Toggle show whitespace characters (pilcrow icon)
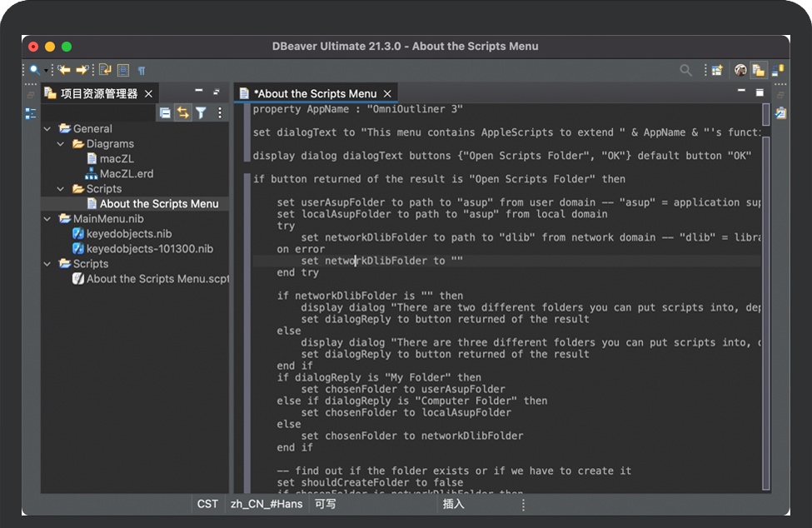This screenshot has height=528, width=812. tap(142, 70)
